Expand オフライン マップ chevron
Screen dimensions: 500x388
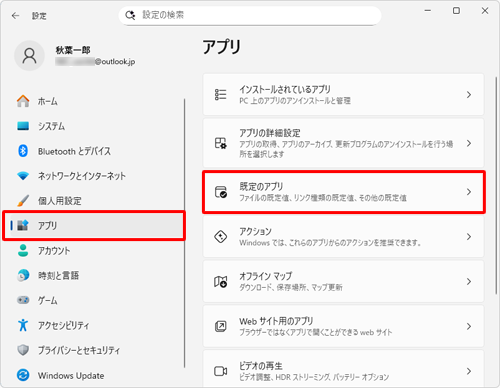point(469,282)
